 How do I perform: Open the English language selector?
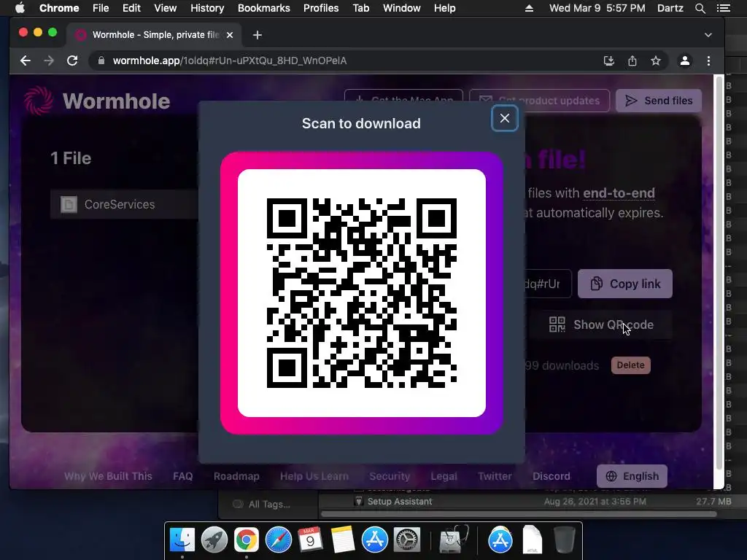632,476
